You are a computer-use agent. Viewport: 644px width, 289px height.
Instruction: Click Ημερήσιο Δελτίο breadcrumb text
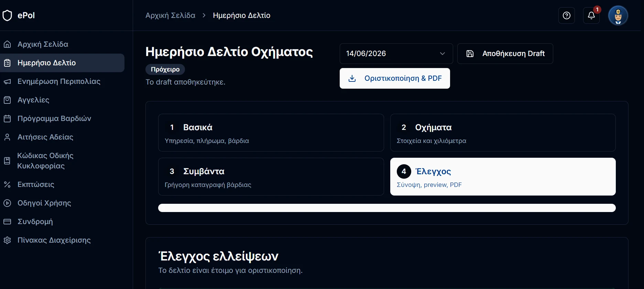pos(242,15)
